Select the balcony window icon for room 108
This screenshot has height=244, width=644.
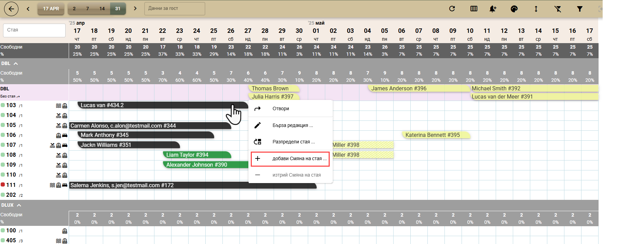pyautogui.click(x=65, y=155)
